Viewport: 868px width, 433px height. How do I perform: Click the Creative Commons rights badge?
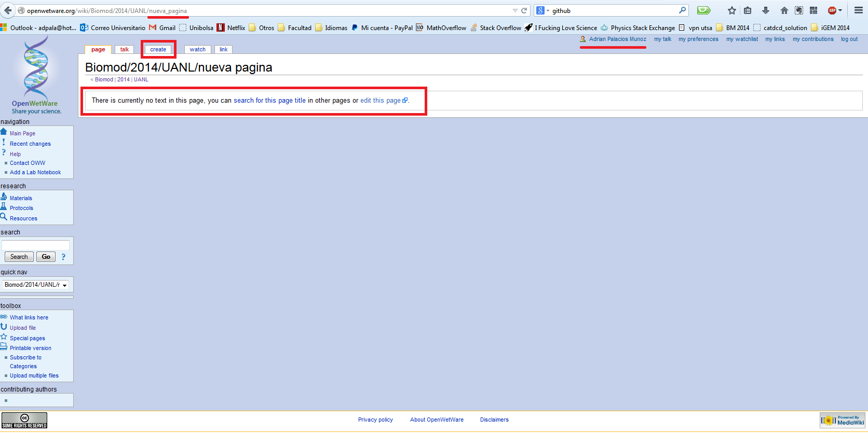24,420
